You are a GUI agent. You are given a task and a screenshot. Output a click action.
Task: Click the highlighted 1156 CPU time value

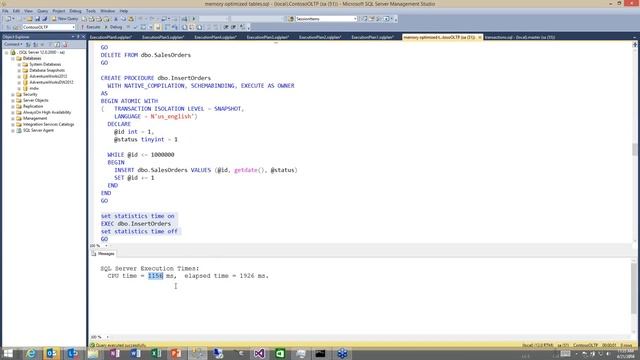pyautogui.click(x=156, y=276)
